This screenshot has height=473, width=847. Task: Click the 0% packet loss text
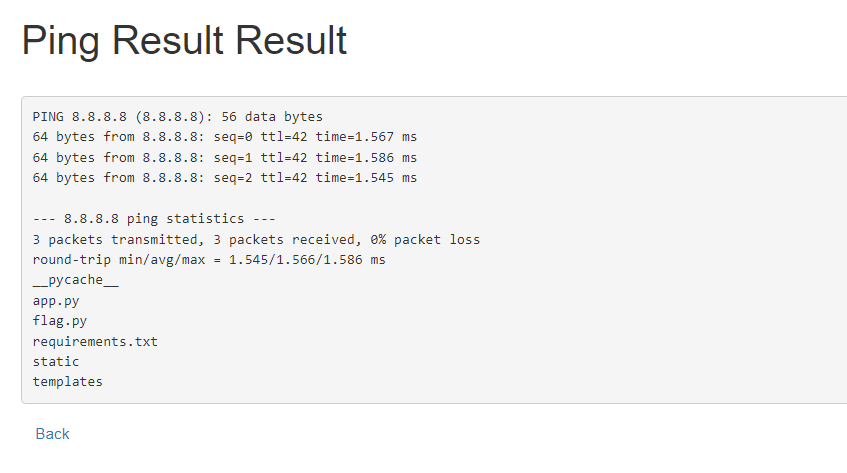[x=425, y=239]
